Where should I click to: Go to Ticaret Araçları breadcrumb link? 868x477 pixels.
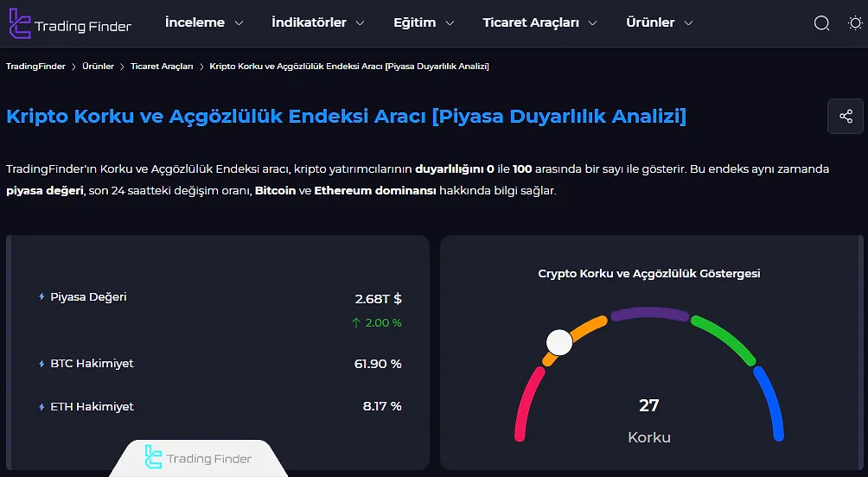[162, 67]
